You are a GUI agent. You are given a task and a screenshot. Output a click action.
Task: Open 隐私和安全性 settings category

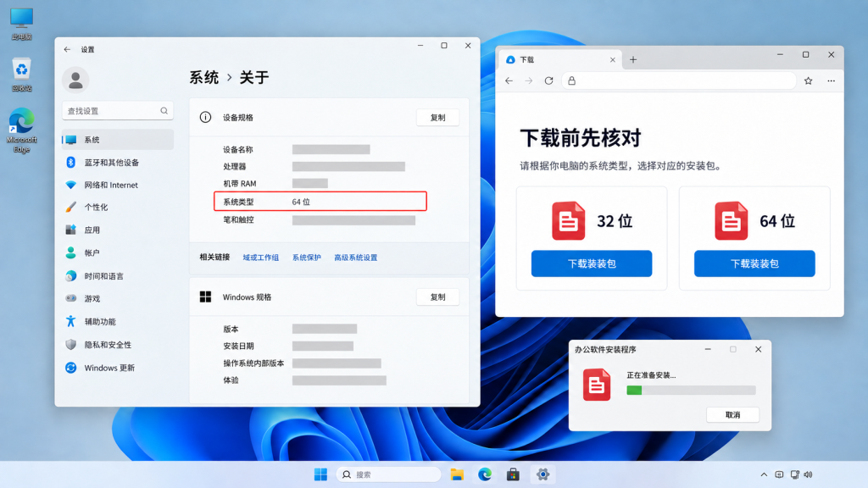pyautogui.click(x=117, y=345)
